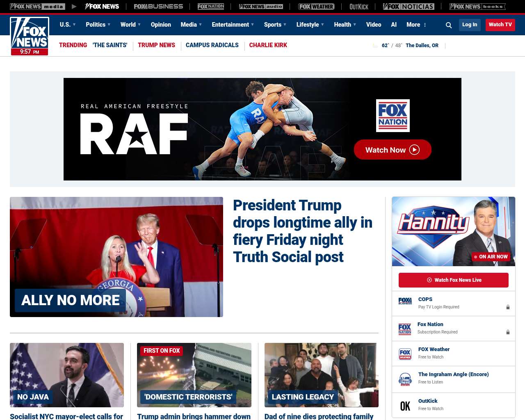Visit the OutKick network logo

[x=359, y=7]
